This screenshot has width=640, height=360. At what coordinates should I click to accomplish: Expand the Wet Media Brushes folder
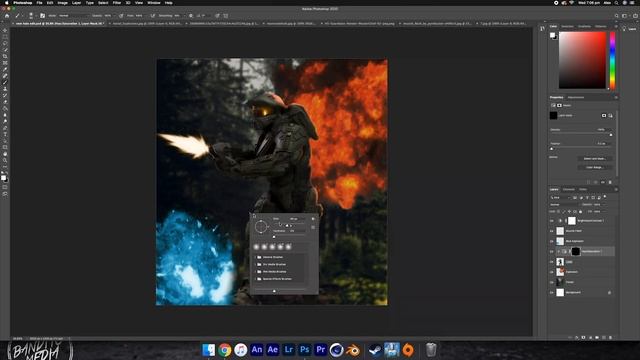tap(255, 271)
